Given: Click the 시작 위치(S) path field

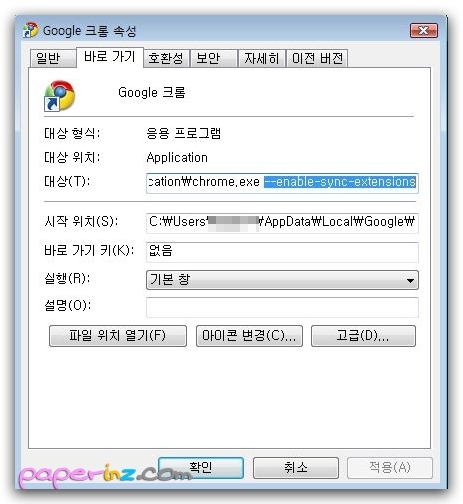Looking at the screenshot, I should coord(282,223).
